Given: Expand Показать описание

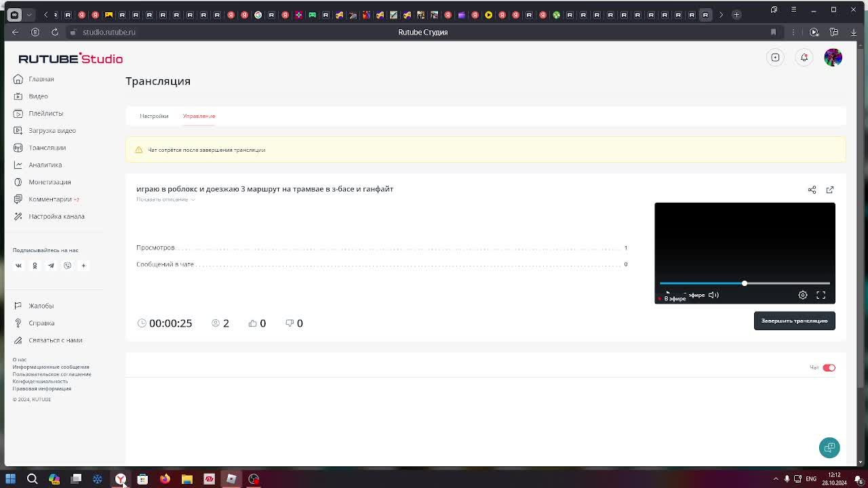Looking at the screenshot, I should tap(165, 199).
